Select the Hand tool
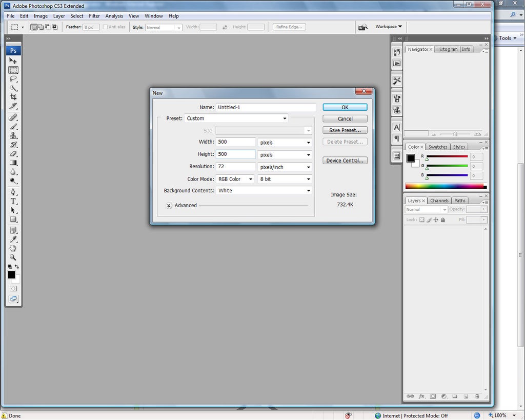 point(13,247)
